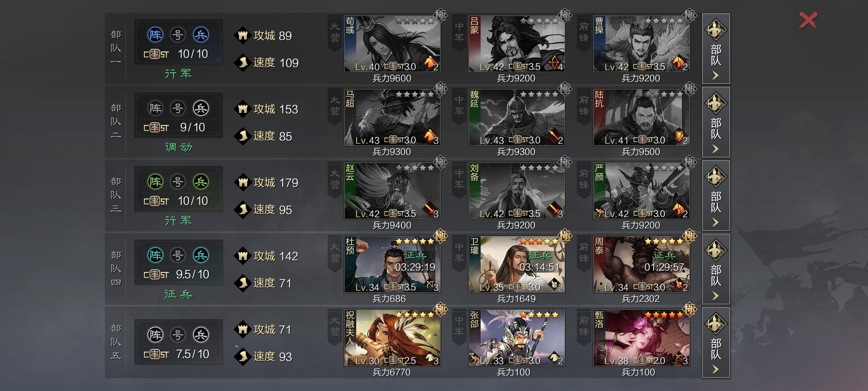868x391 pixels.
Task: Close the troop list with the red X
Action: click(808, 20)
